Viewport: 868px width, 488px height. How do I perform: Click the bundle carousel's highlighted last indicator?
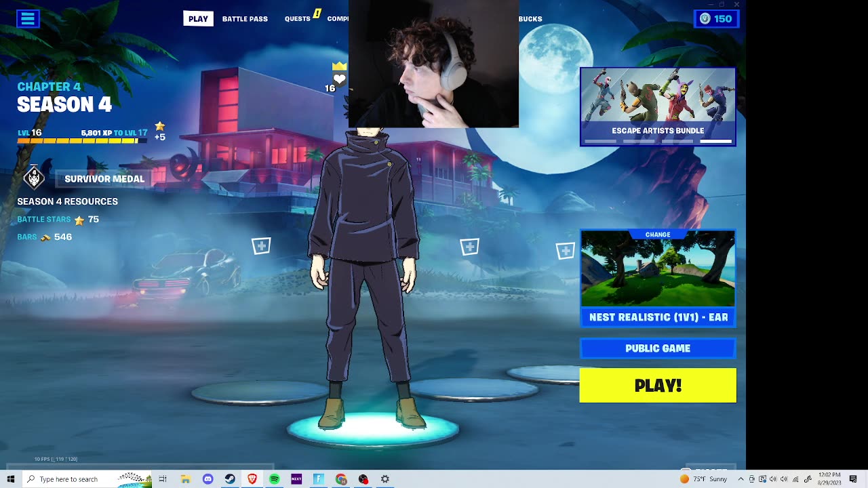(x=716, y=142)
